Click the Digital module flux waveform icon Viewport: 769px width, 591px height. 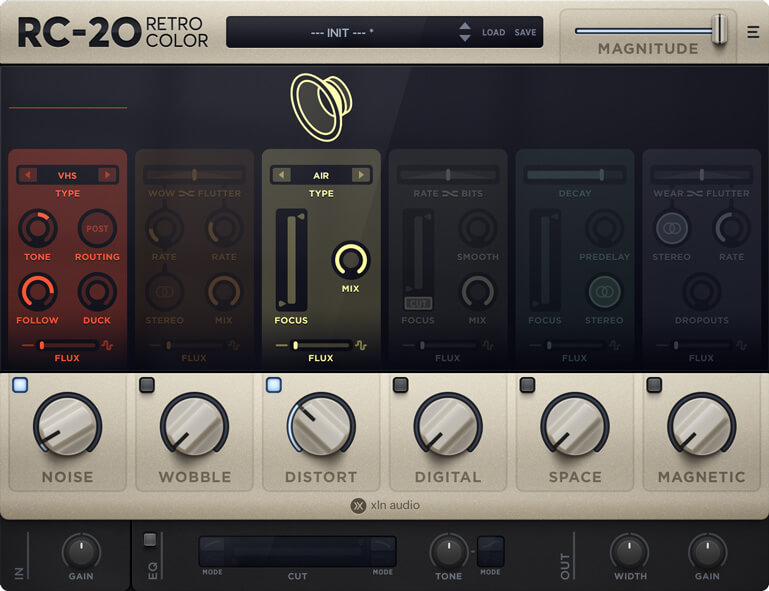pos(488,345)
